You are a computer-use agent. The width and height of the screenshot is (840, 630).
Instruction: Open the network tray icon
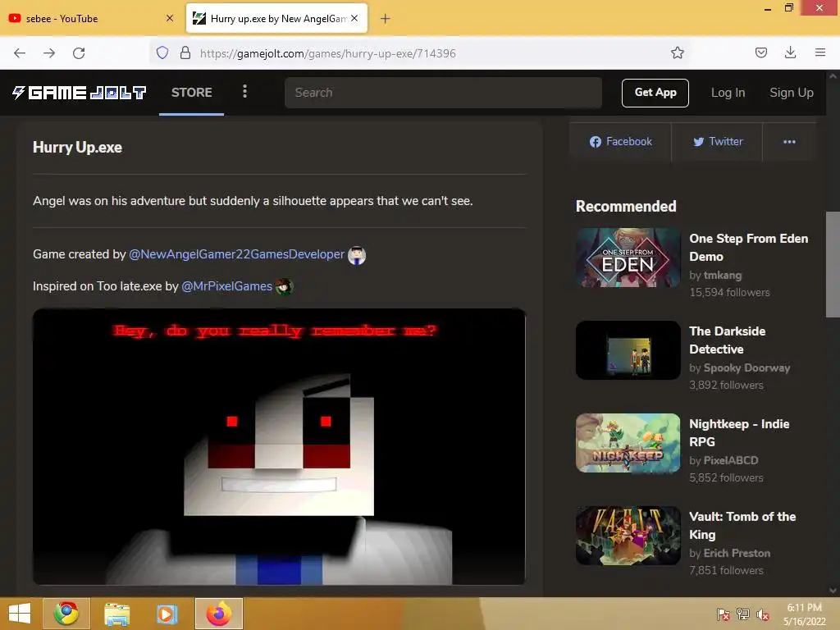[743, 614]
